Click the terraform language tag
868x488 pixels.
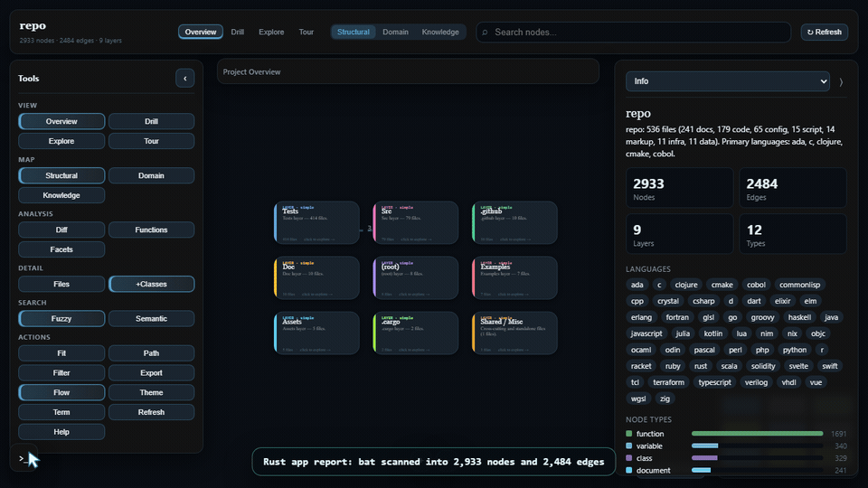click(x=668, y=382)
